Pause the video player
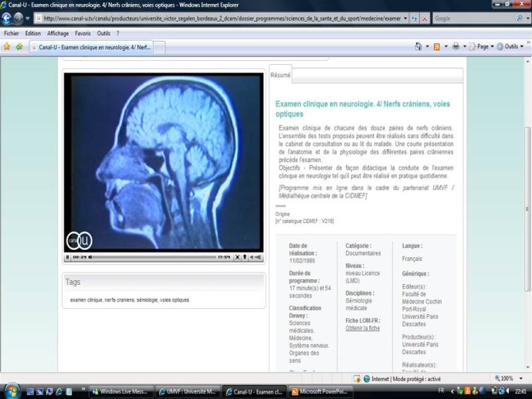Image resolution: width=532 pixels, height=399 pixels. (x=67, y=257)
